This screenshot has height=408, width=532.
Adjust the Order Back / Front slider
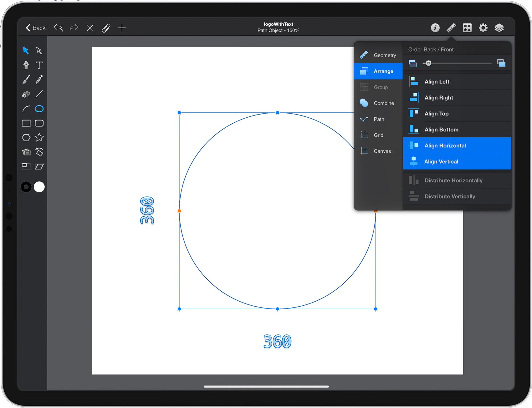pyautogui.click(x=457, y=63)
